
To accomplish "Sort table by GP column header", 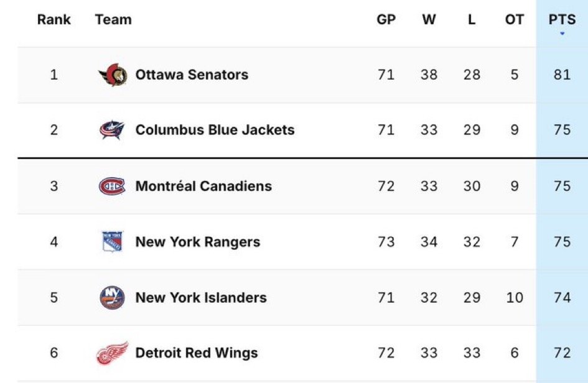I will coord(386,19).
